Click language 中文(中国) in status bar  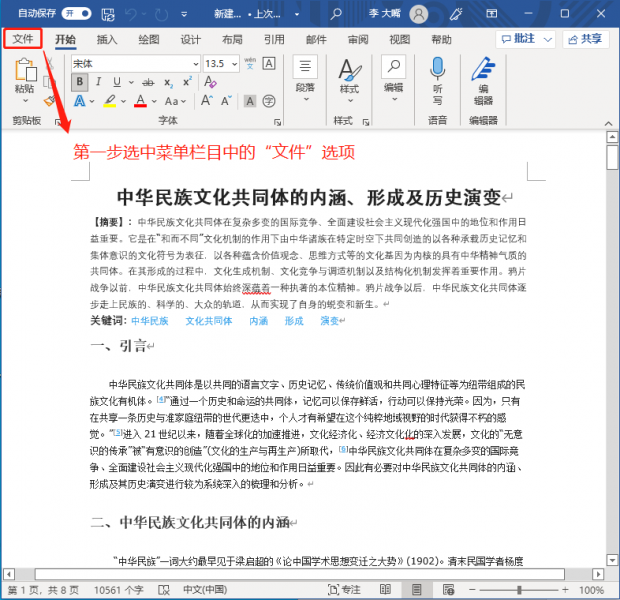(x=205, y=590)
